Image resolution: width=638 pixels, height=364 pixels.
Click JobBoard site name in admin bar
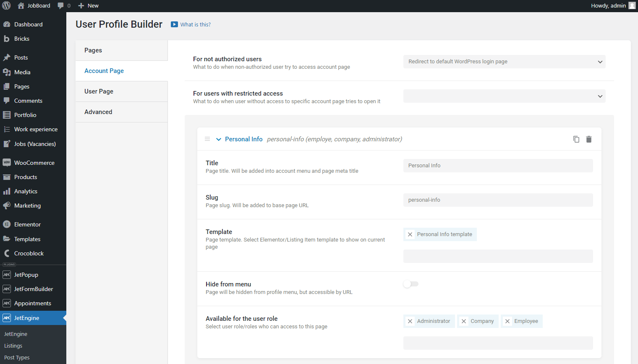coord(39,5)
